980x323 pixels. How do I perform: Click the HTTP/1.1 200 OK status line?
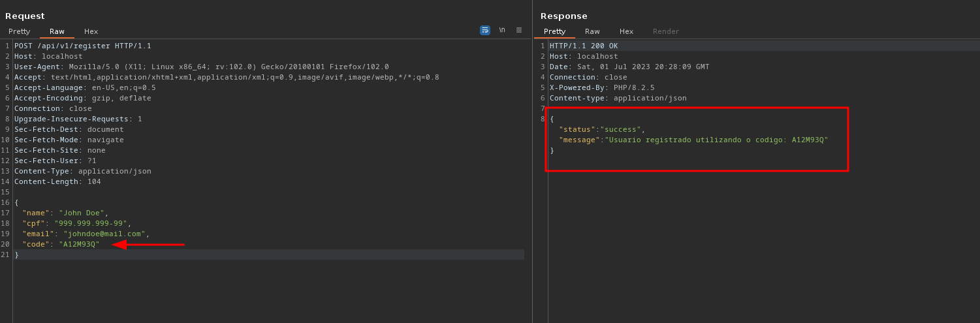pyautogui.click(x=583, y=46)
